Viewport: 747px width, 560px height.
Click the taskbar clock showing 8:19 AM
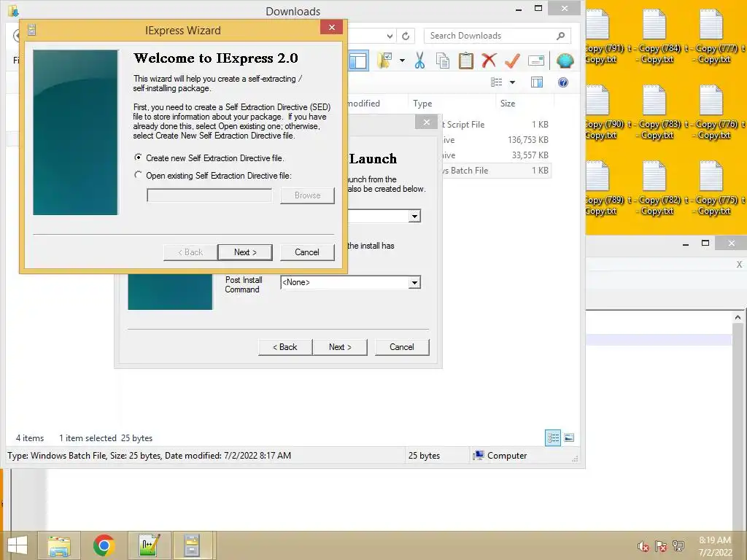point(715,546)
